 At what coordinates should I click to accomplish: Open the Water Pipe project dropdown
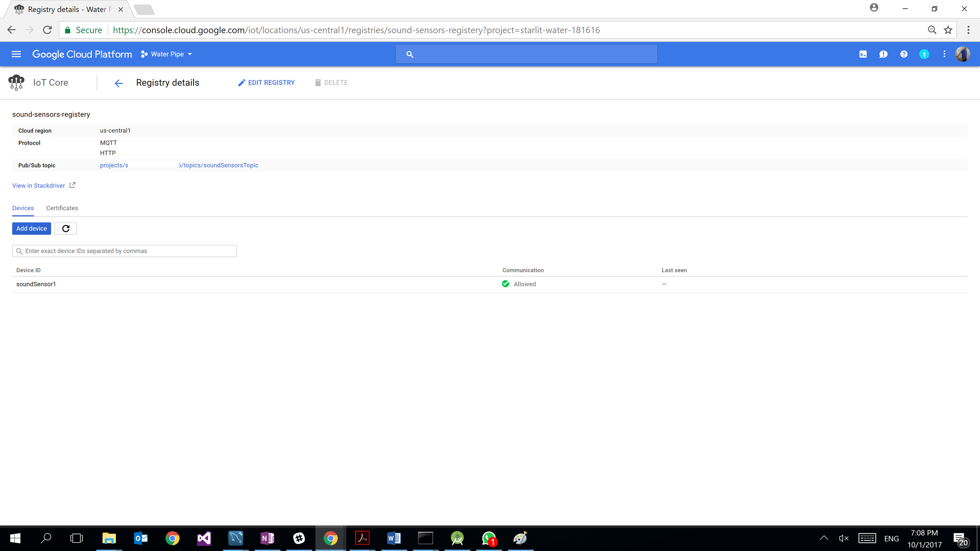coord(167,54)
